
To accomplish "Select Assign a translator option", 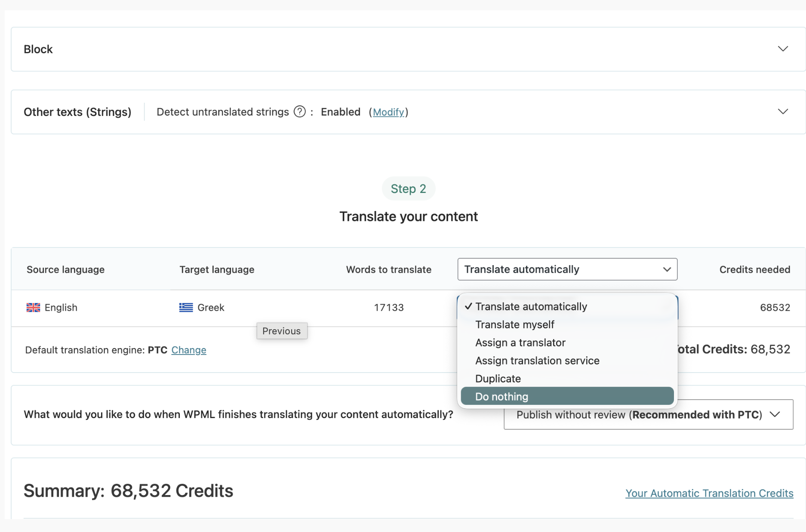I will click(x=520, y=342).
